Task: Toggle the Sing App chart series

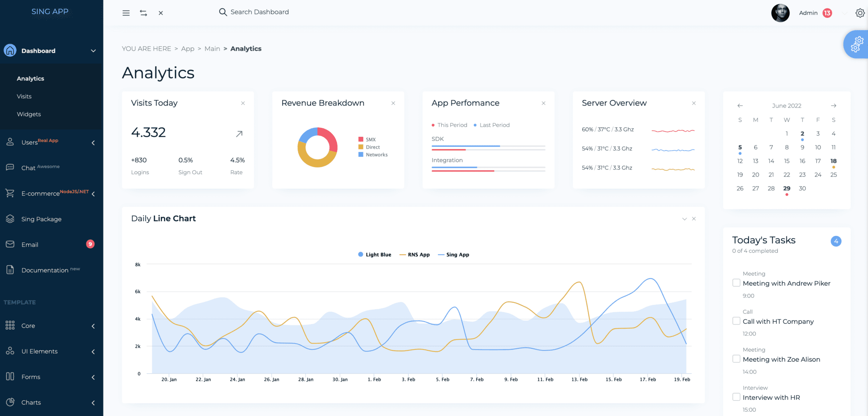Action: coord(453,255)
